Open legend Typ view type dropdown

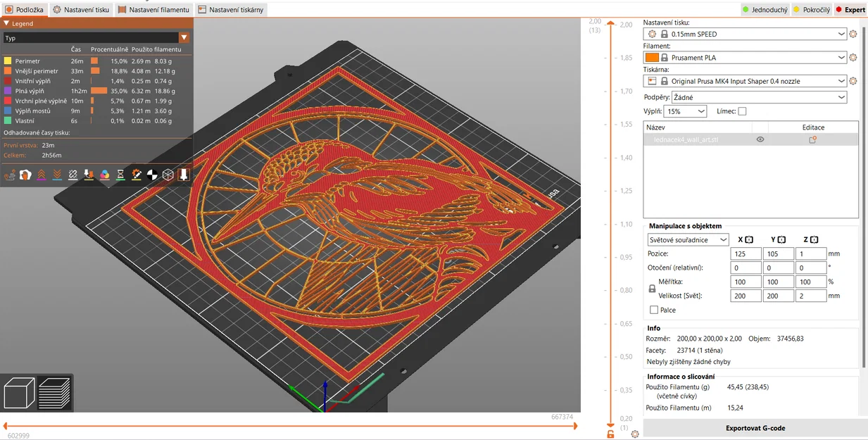pyautogui.click(x=96, y=38)
